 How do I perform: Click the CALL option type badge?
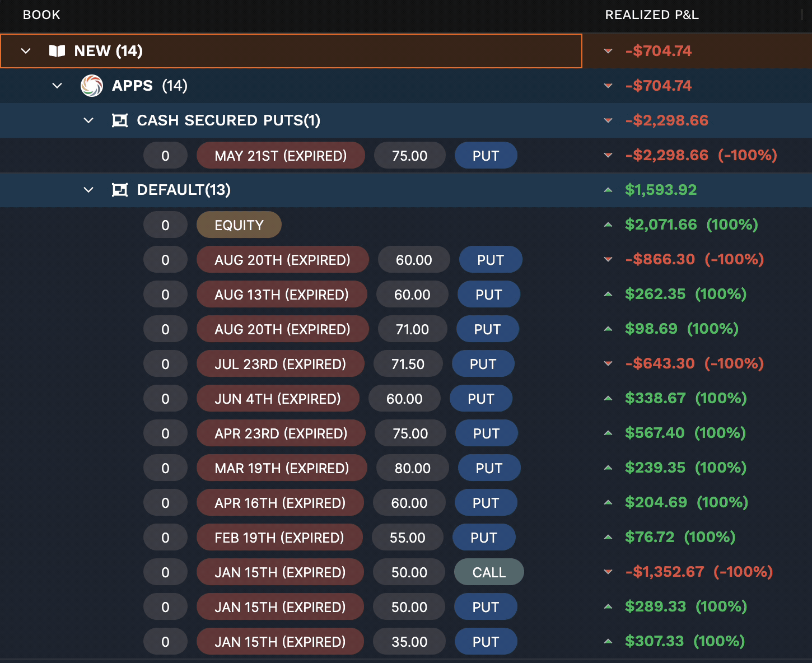489,572
